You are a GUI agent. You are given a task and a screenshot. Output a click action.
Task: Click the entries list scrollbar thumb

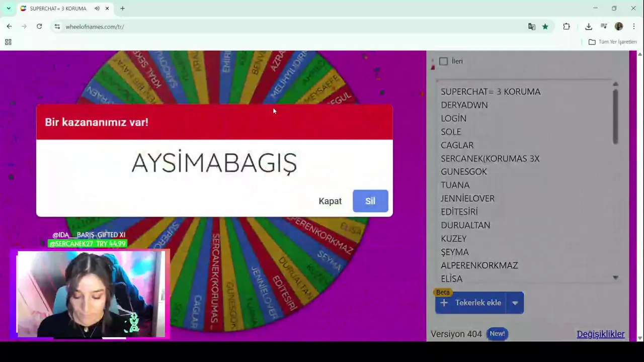[615, 116]
